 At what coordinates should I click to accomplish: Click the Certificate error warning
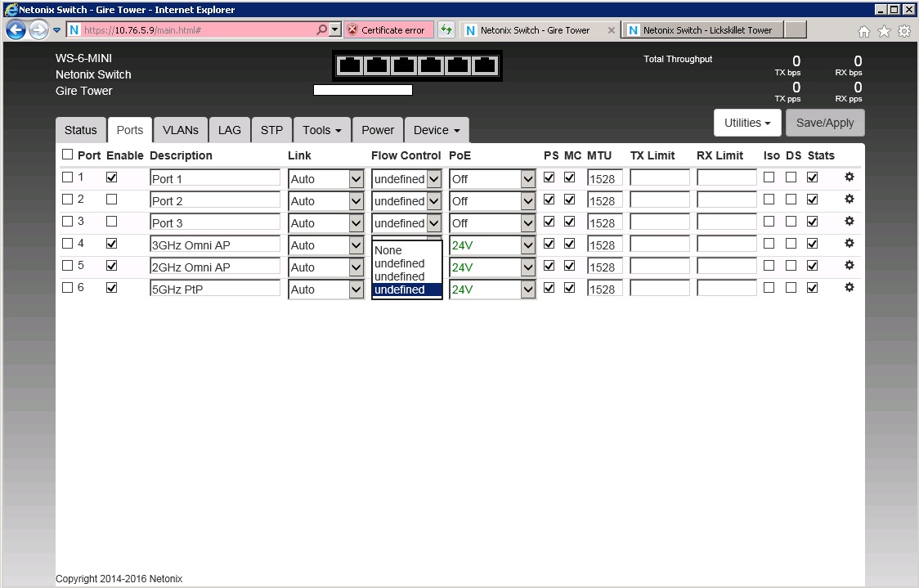pyautogui.click(x=389, y=30)
